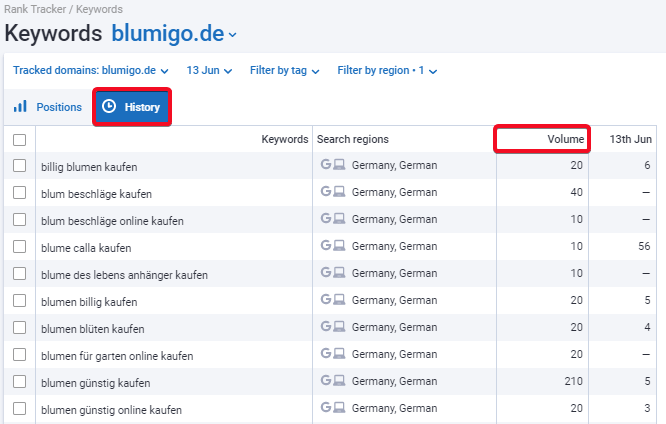Click Google icon in blume calla kaufen row
The width and height of the screenshot is (666, 424).
326,245
